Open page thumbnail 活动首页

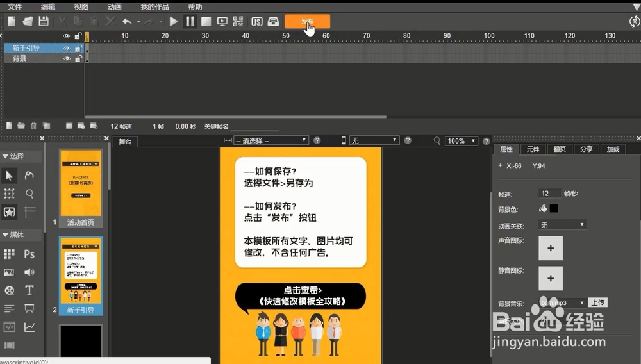[x=81, y=188]
